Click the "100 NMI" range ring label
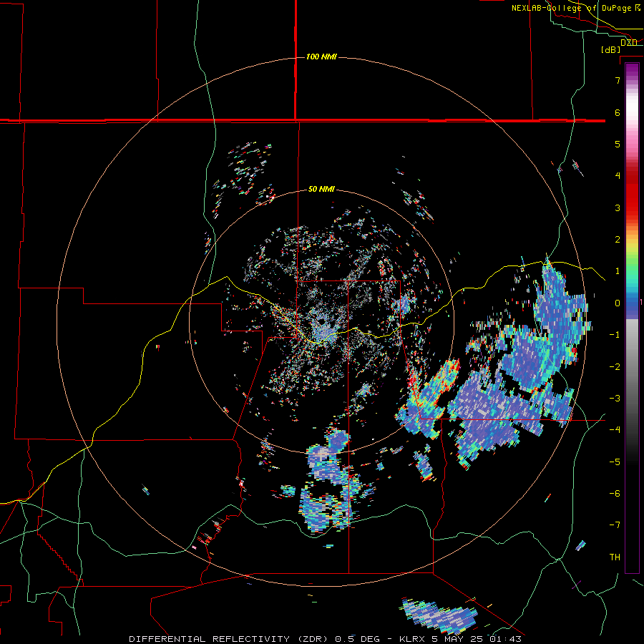 click(321, 57)
